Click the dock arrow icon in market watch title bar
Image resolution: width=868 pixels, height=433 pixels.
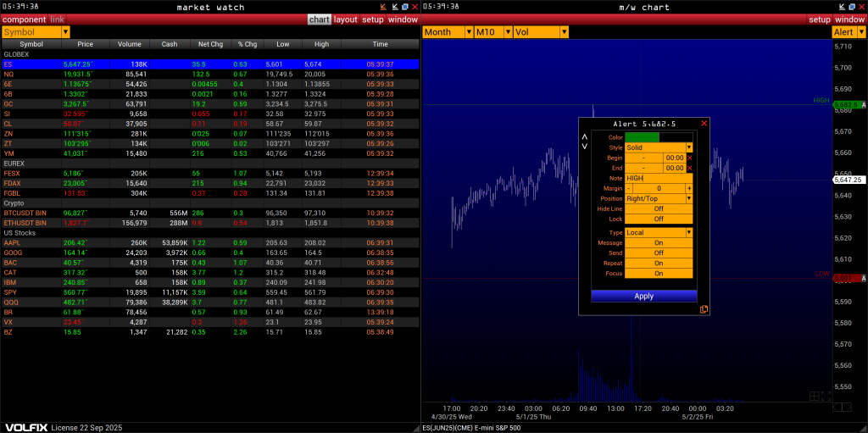point(395,7)
